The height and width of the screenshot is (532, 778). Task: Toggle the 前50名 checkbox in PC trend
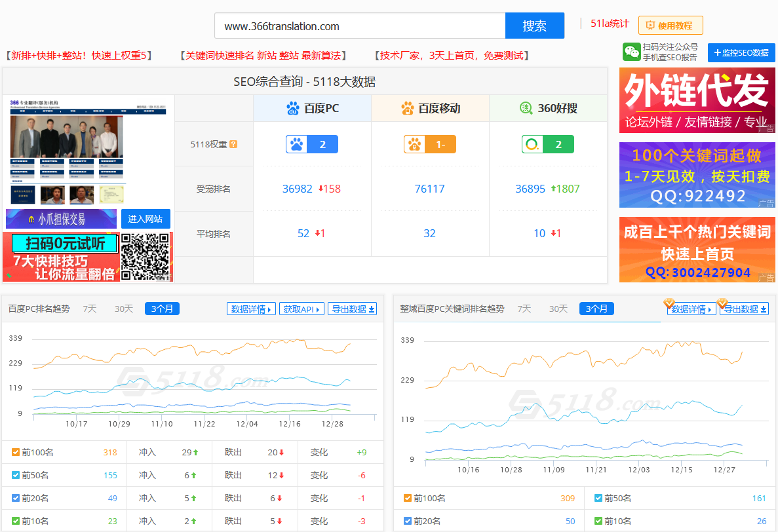(x=16, y=475)
